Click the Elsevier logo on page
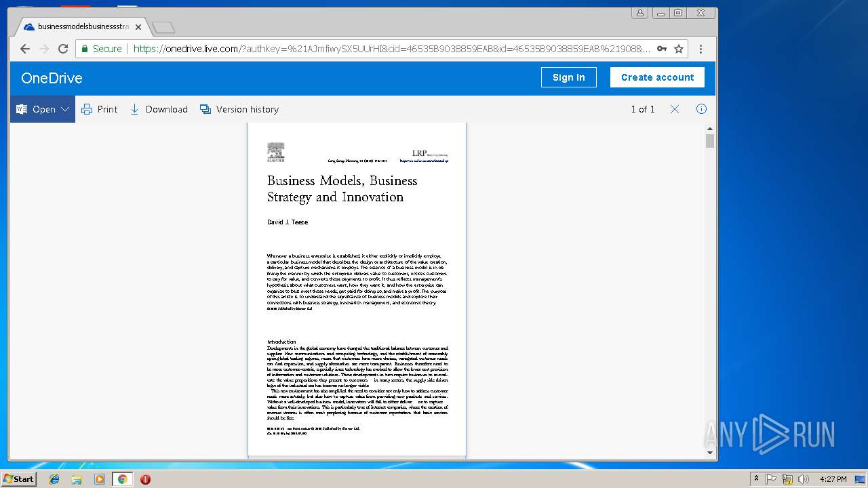The height and width of the screenshot is (488, 868). pos(276,152)
